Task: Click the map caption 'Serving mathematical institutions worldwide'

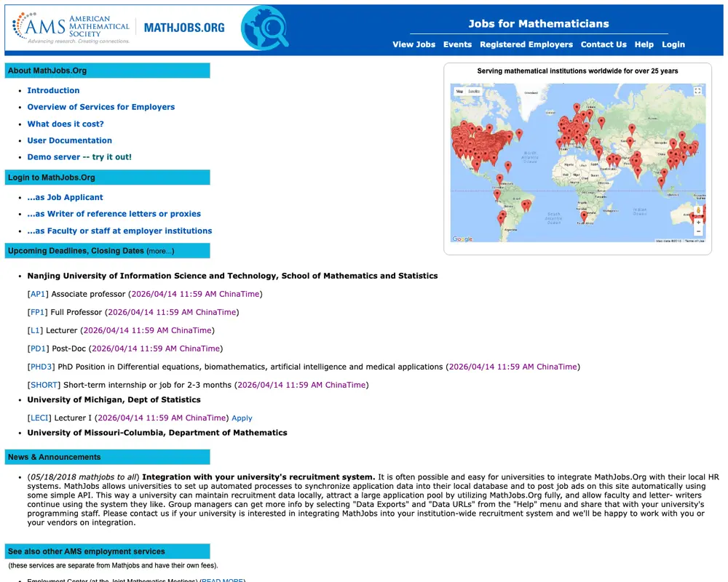Action: (577, 71)
